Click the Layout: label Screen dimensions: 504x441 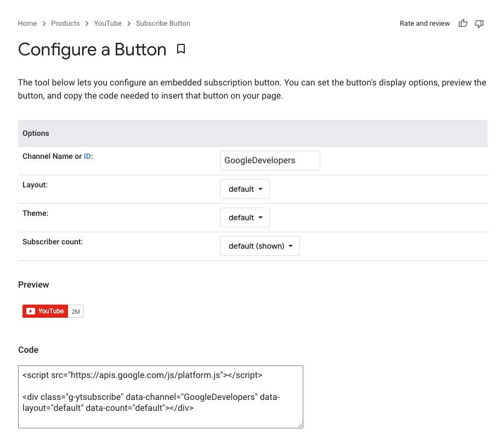(x=35, y=185)
